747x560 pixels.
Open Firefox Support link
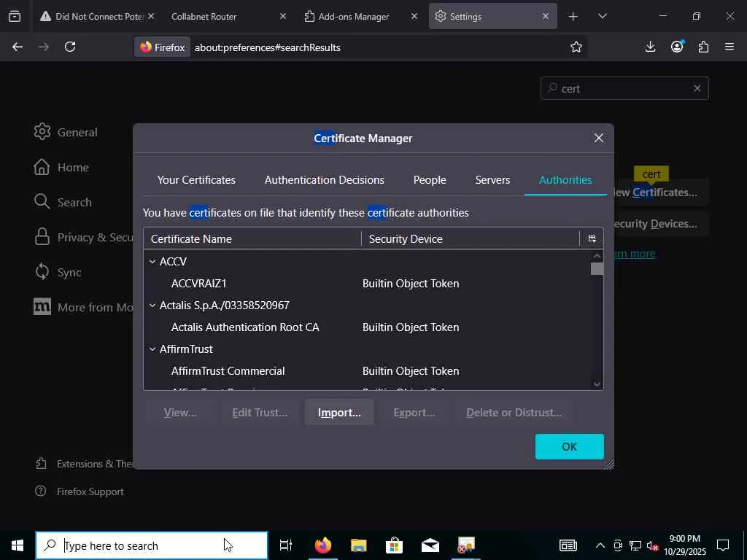coord(80,491)
